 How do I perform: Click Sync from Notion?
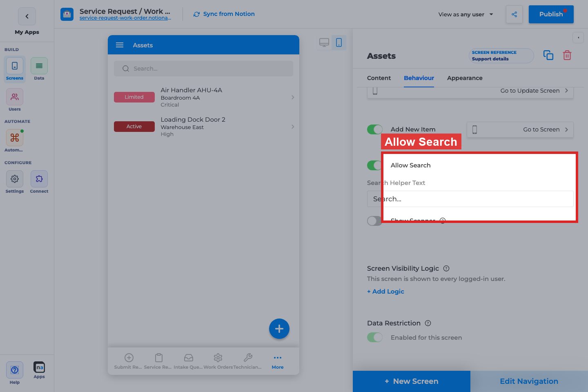tap(224, 14)
